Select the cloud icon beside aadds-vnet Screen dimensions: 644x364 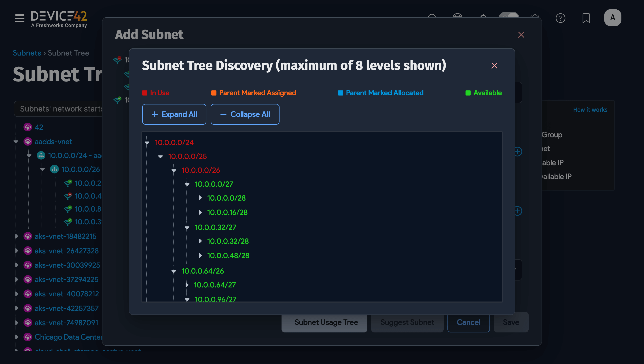28,141
